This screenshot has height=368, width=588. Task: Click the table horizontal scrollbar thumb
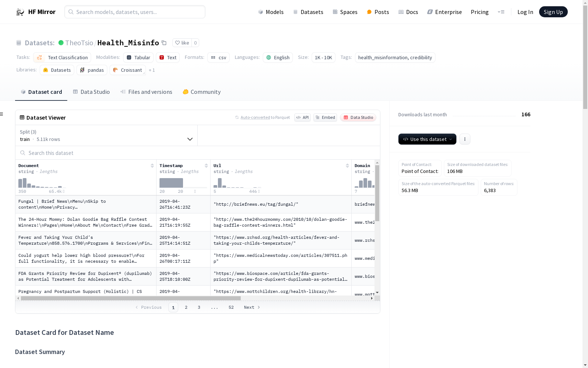(131, 298)
